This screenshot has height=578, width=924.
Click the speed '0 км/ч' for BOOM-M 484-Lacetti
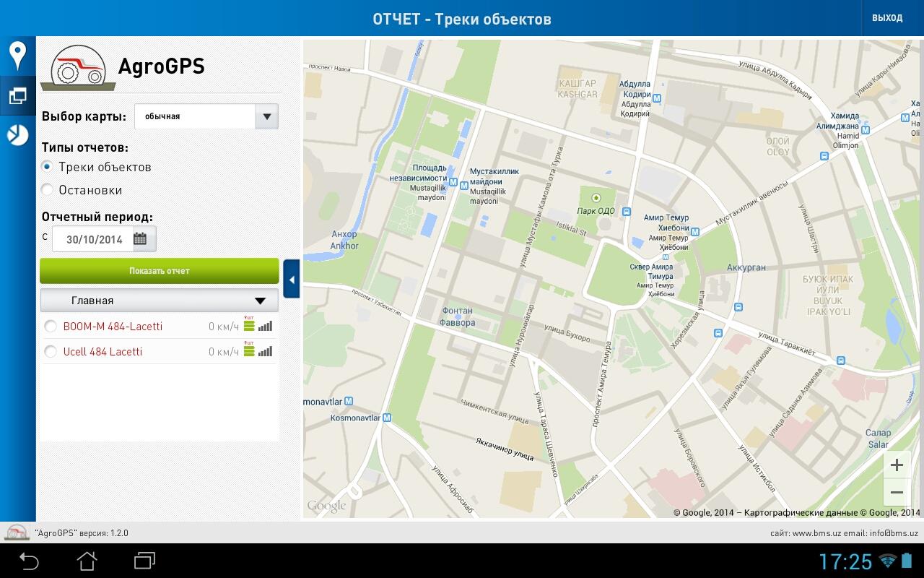(224, 327)
